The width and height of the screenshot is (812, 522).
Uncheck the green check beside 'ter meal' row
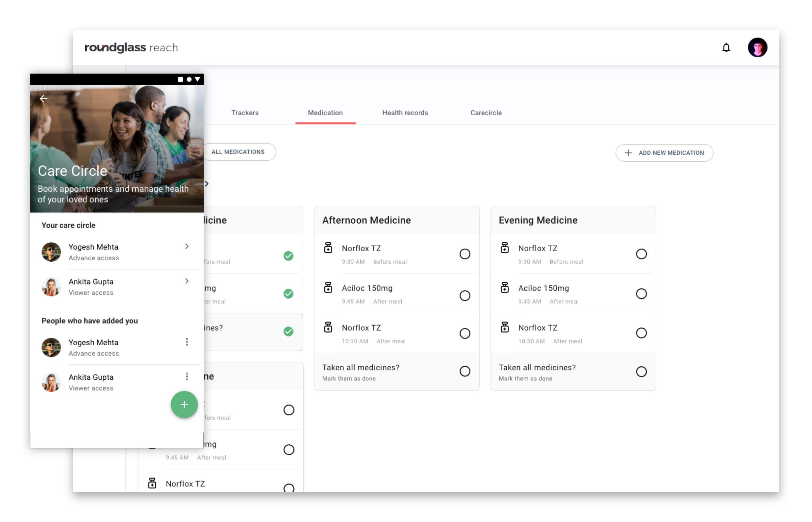coord(288,293)
